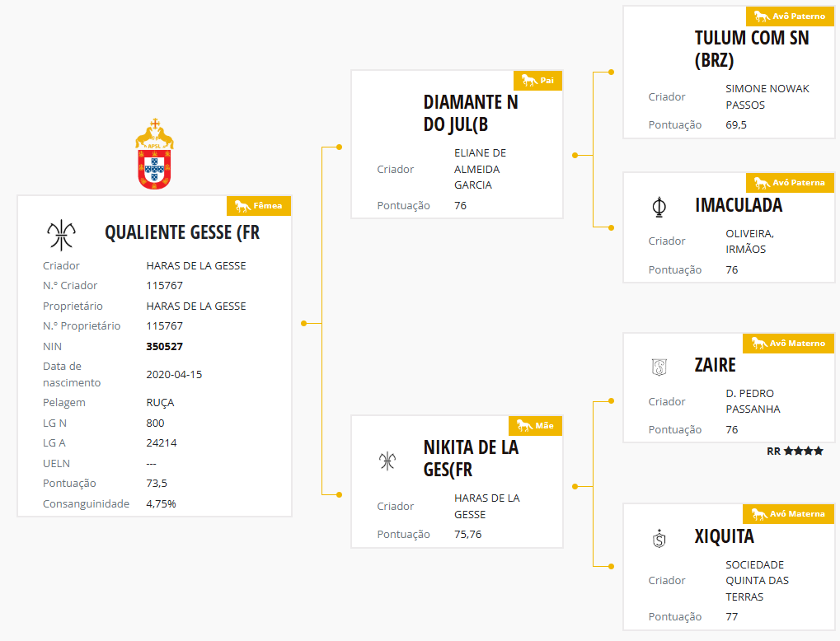The width and height of the screenshot is (840, 641).
Task: Click the brand icon next to NIKITA DE LA GES
Action: point(387,460)
